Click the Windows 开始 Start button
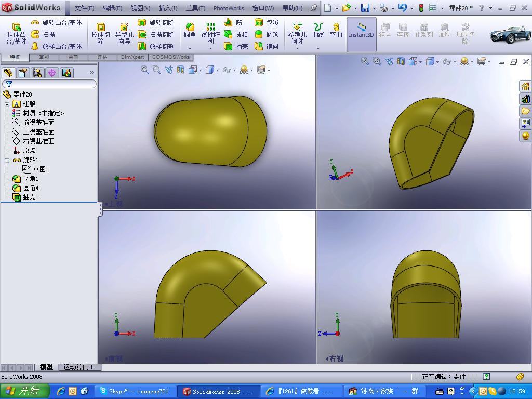 point(24,391)
